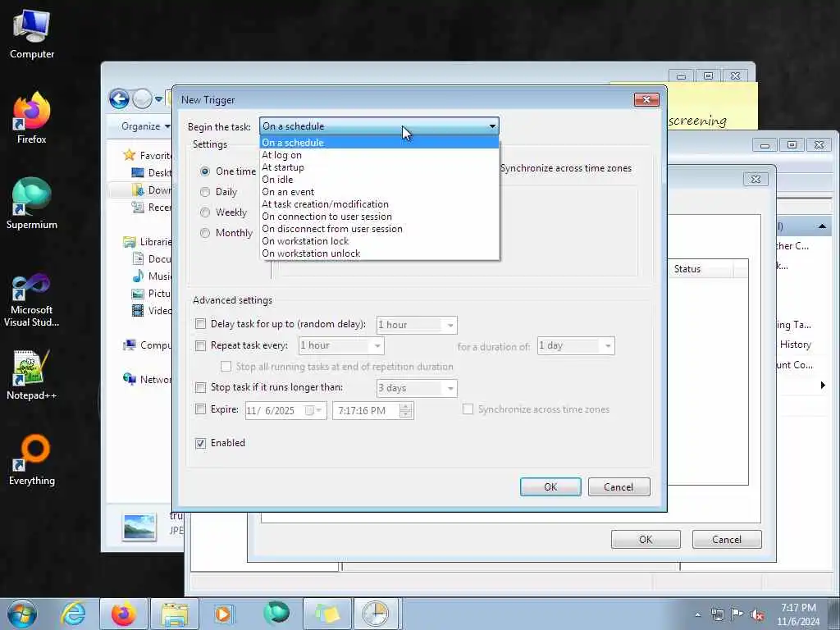Select the Daily radio button
This screenshot has width=840, height=630.
204,192
